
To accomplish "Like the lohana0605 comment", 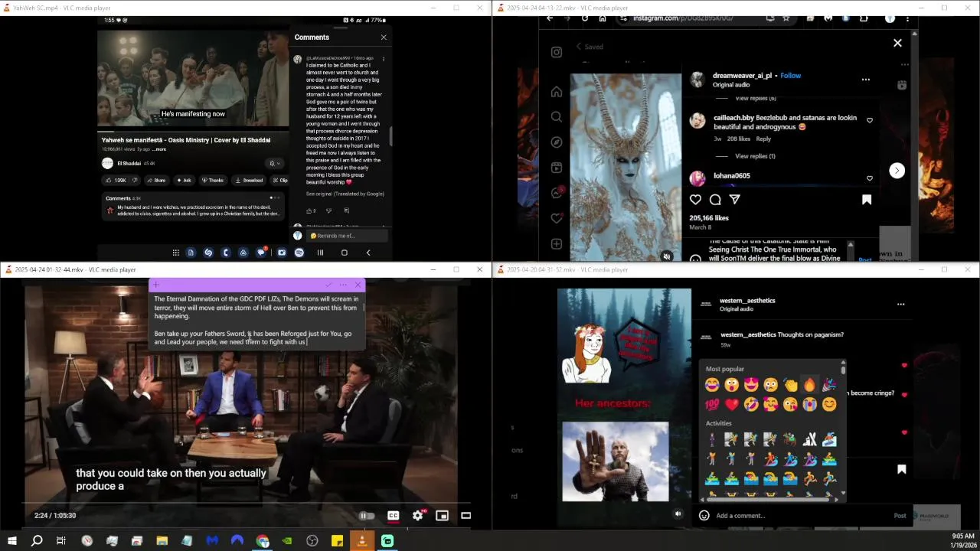I will click(x=870, y=178).
